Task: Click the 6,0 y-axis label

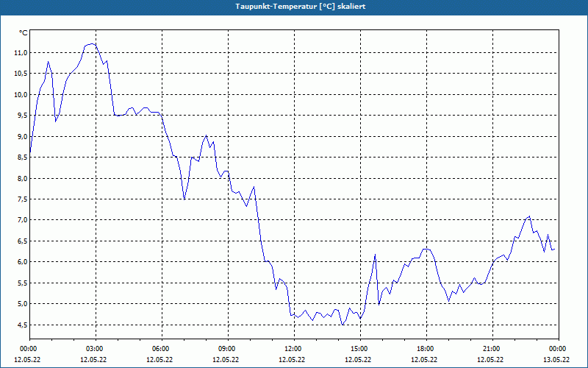Action: coord(22,262)
